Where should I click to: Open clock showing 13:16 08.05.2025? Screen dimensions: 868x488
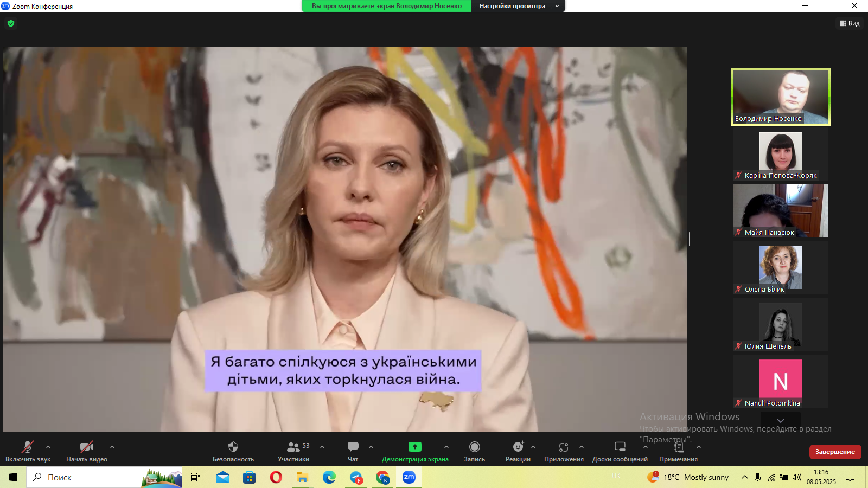coord(821,477)
